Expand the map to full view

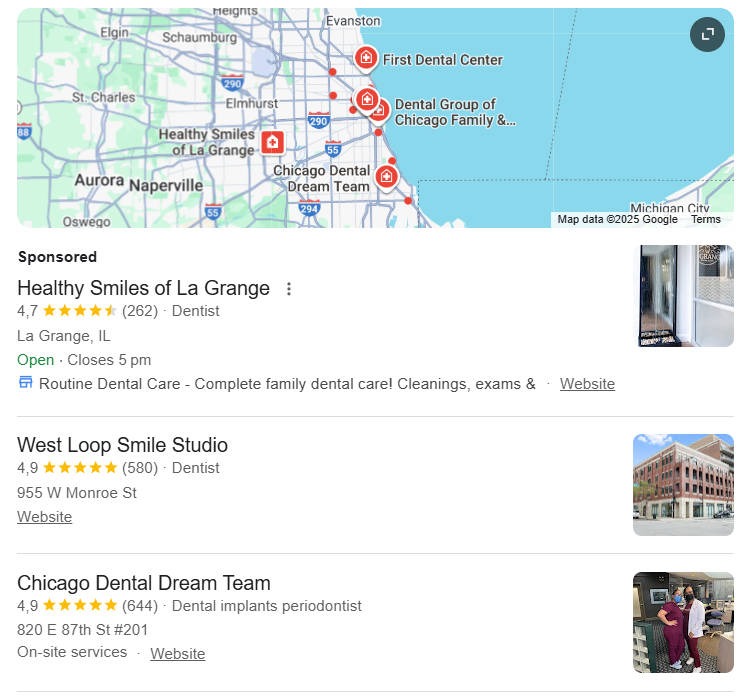(x=707, y=34)
